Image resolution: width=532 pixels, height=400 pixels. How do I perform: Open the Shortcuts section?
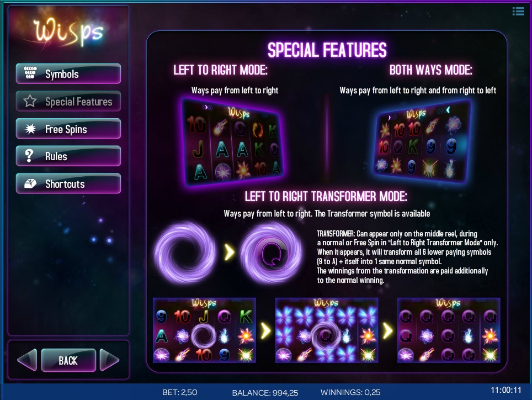pyautogui.click(x=68, y=183)
